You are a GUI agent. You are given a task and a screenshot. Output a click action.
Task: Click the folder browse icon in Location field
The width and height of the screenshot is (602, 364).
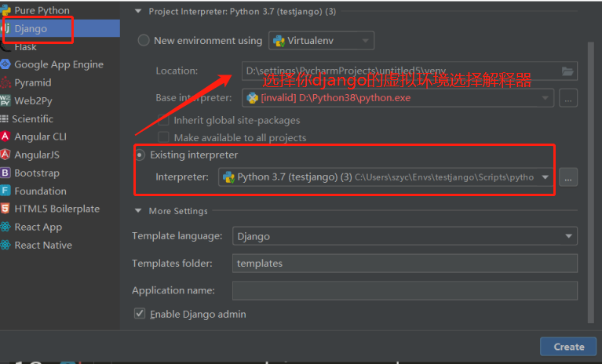coord(567,71)
